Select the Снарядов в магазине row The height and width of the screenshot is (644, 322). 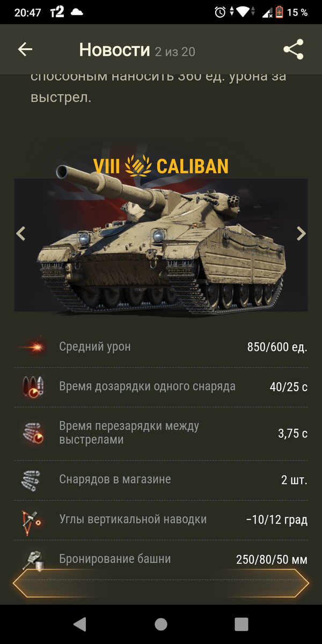coord(161,480)
